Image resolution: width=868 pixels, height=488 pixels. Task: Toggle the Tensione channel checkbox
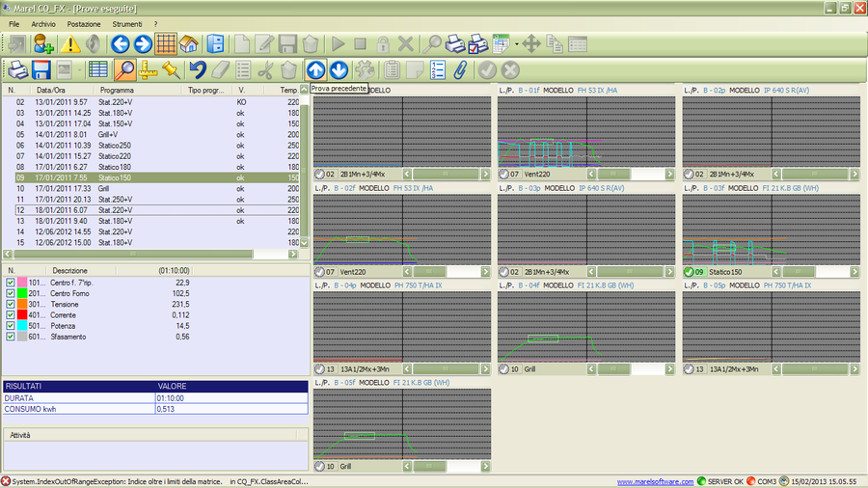[11, 304]
